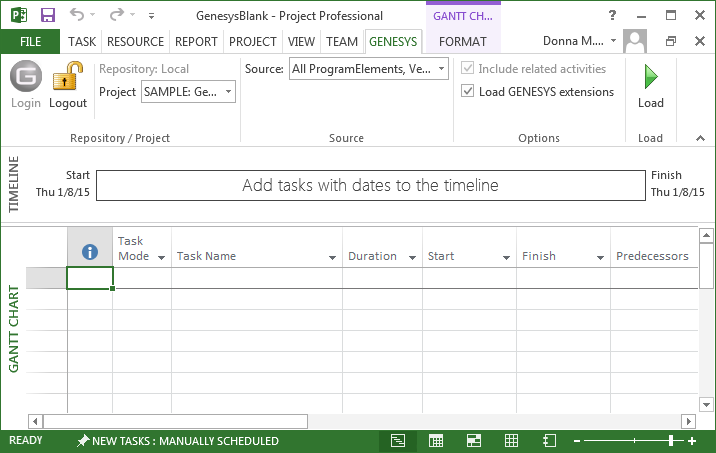Collapse the ribbon with chevron

(x=700, y=138)
